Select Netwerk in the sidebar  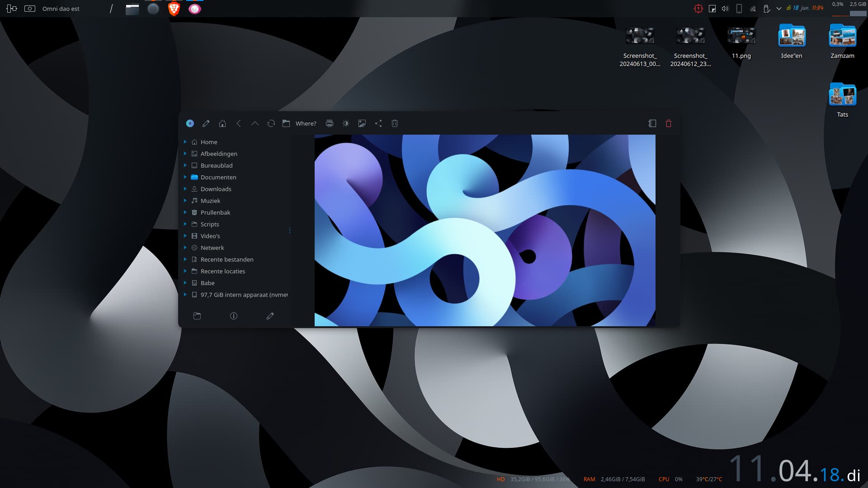[x=212, y=248]
